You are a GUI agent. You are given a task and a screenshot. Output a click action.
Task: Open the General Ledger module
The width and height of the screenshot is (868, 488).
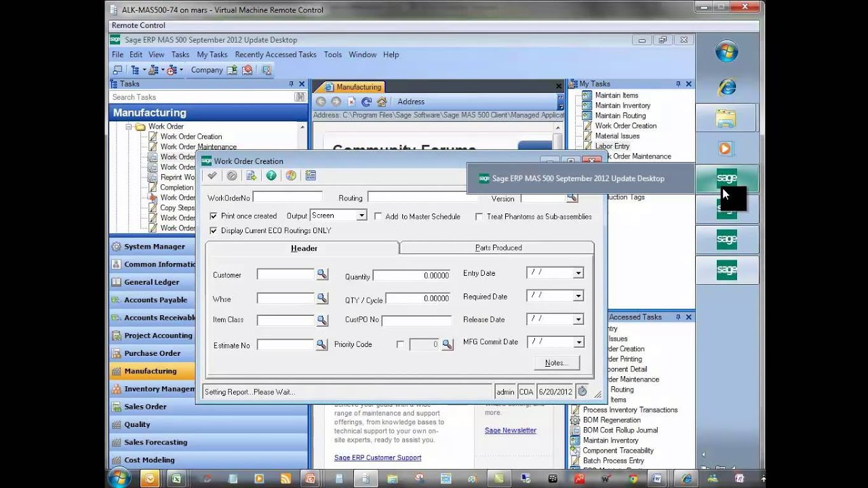pos(152,282)
